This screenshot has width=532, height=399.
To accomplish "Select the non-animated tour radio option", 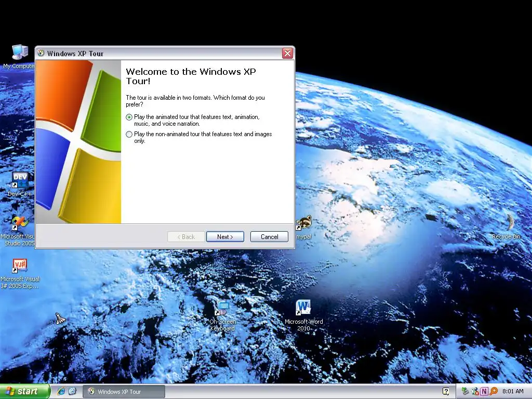I will click(x=129, y=135).
